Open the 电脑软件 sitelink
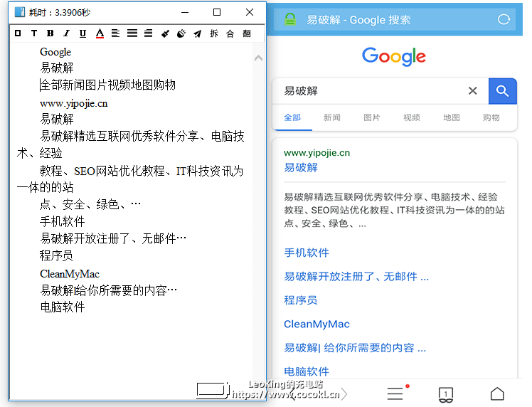The height and width of the screenshot is (407, 532). point(307,371)
